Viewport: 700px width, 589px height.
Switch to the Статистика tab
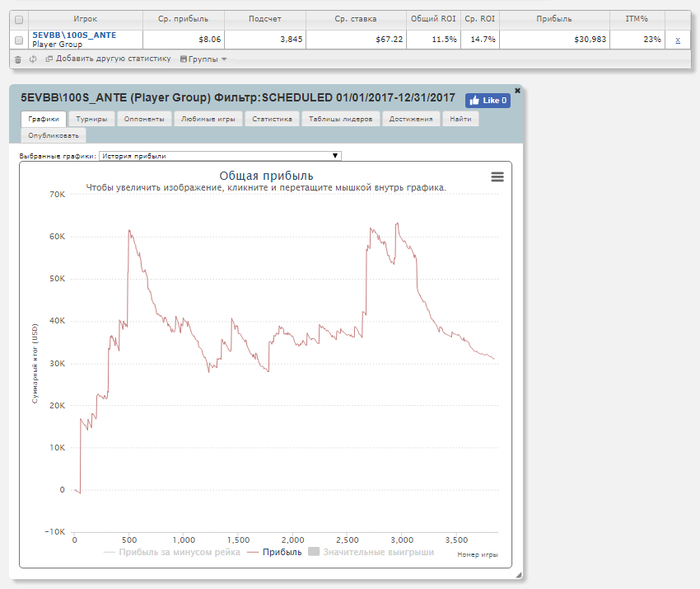(x=272, y=119)
